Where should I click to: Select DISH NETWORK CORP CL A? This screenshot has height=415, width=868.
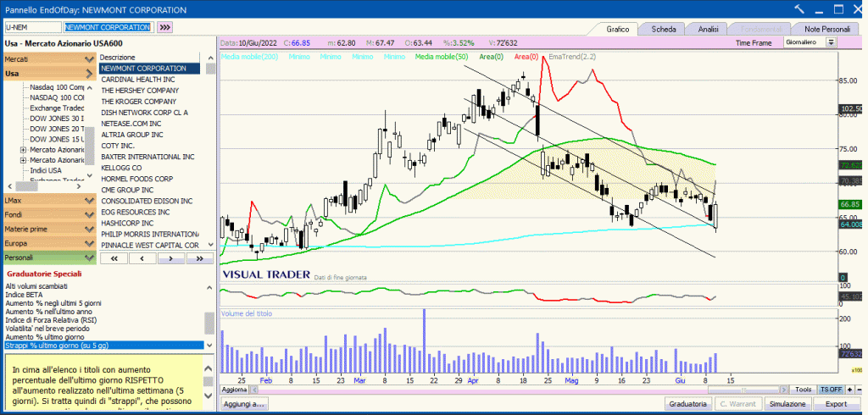[x=144, y=113]
